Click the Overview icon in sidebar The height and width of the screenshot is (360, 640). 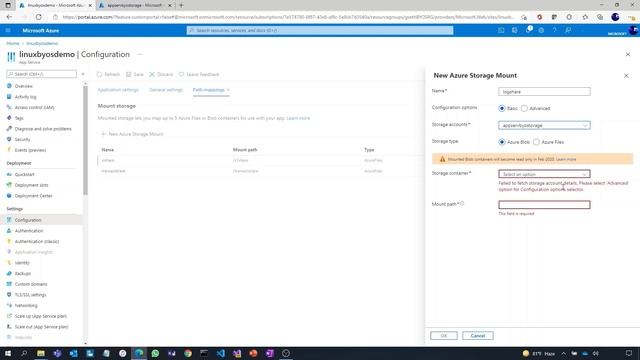pyautogui.click(x=9, y=86)
